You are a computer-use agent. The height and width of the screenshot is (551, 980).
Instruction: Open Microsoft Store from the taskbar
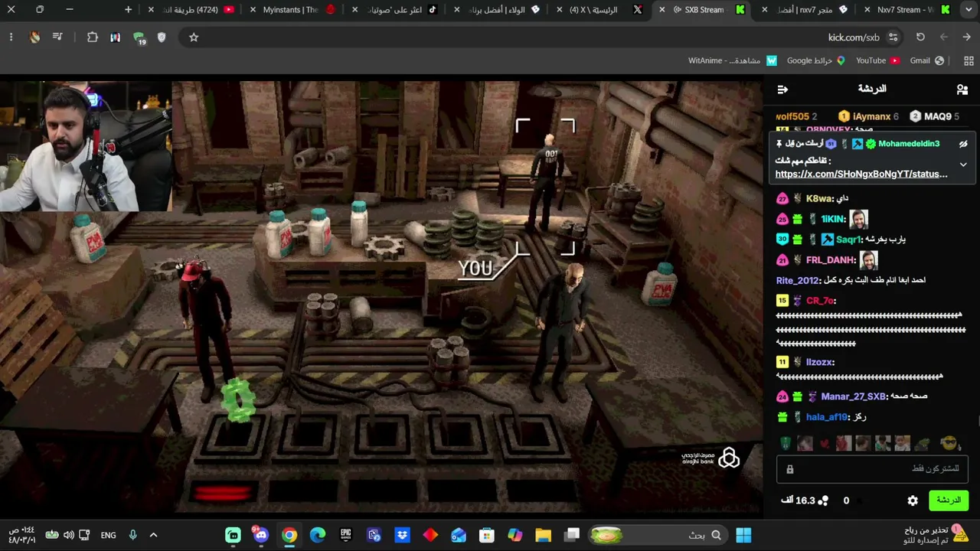pyautogui.click(x=487, y=535)
